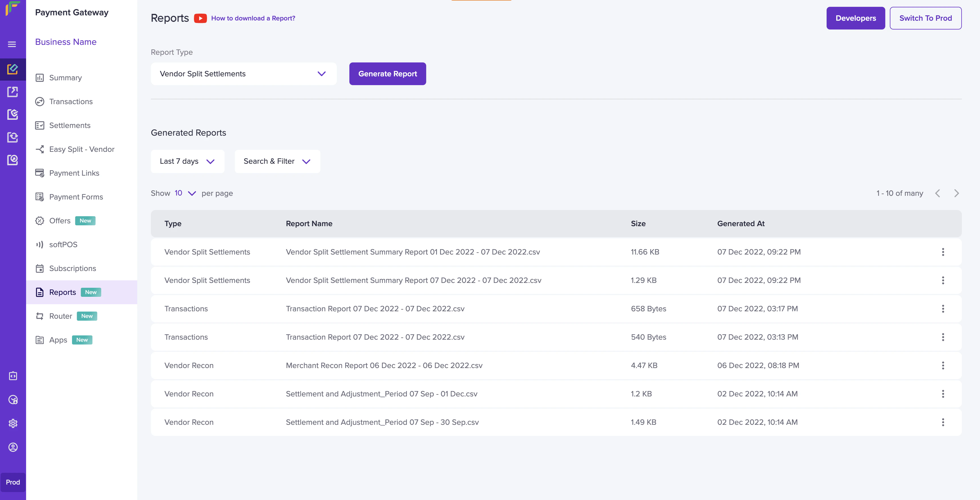Open the Last 7 days date dropdown
The height and width of the screenshot is (500, 980).
[187, 161]
